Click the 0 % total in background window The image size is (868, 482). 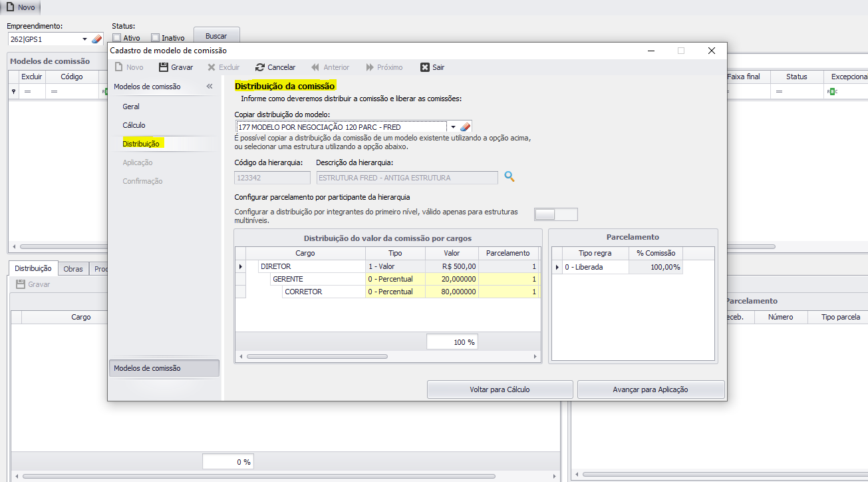pos(228,462)
